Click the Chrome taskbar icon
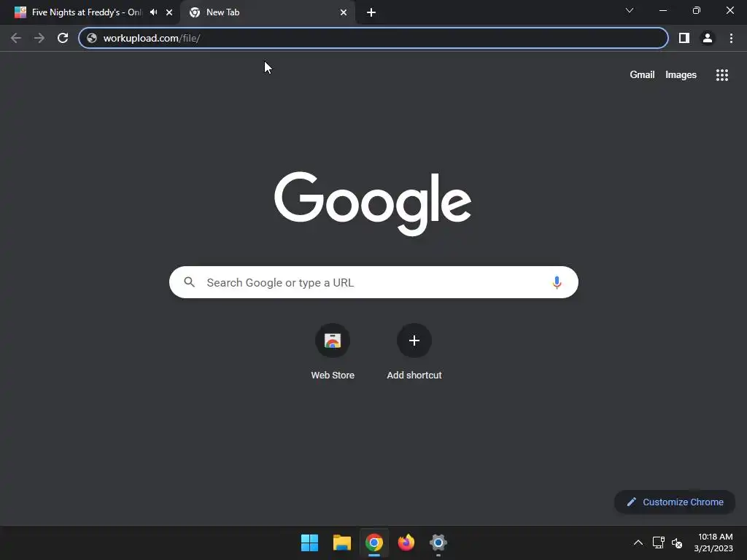The height and width of the screenshot is (560, 747). pos(374,542)
